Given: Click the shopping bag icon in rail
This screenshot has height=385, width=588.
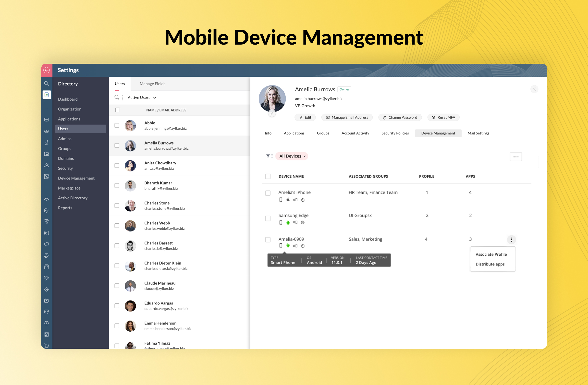Looking at the screenshot, I should (x=47, y=267).
